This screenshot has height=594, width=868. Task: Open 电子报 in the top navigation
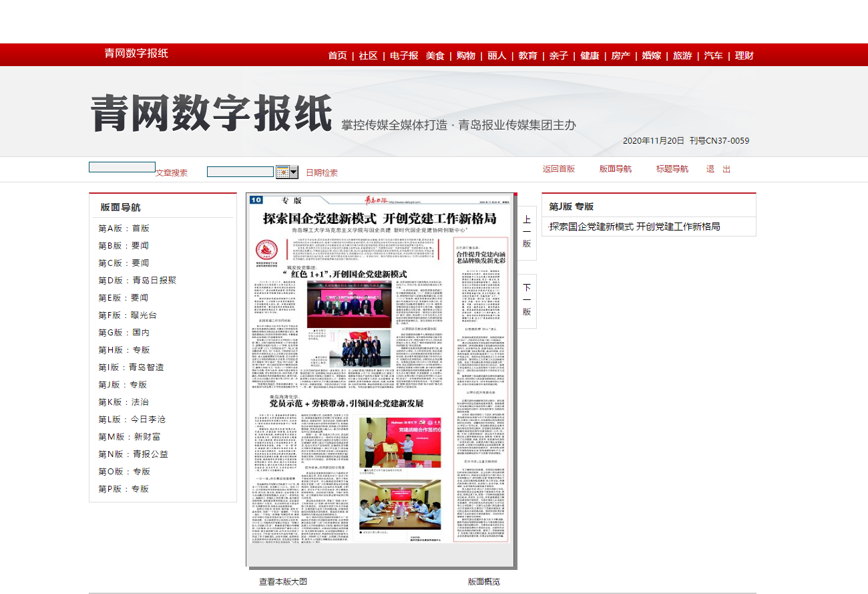click(x=404, y=55)
